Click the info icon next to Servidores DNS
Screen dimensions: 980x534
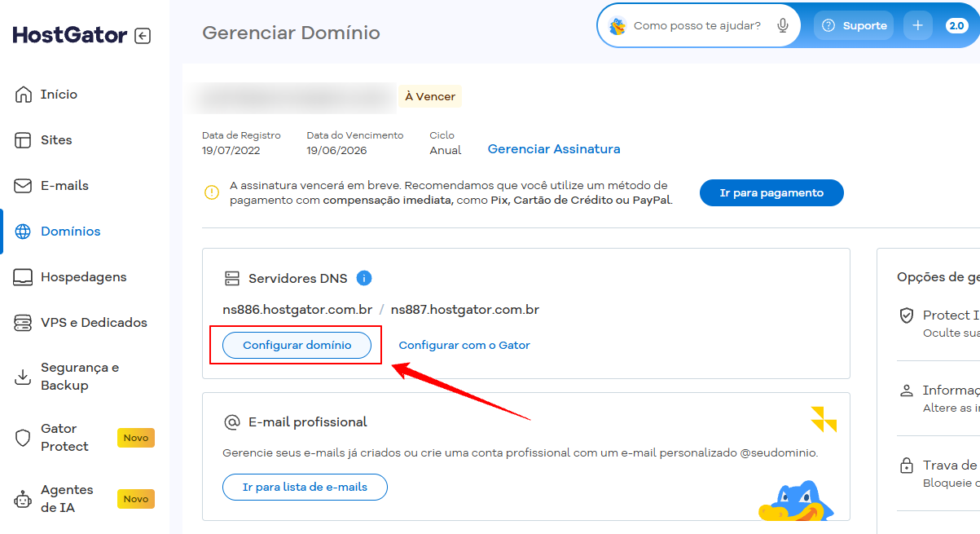pos(364,278)
